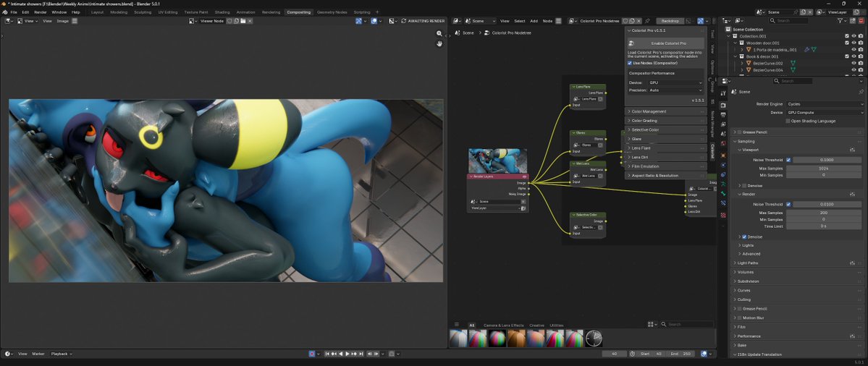Click the play animation button

coord(347,354)
